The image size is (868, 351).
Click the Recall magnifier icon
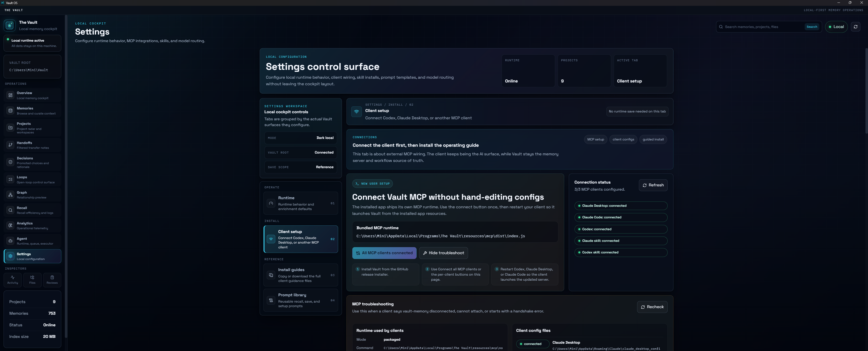[x=10, y=210]
